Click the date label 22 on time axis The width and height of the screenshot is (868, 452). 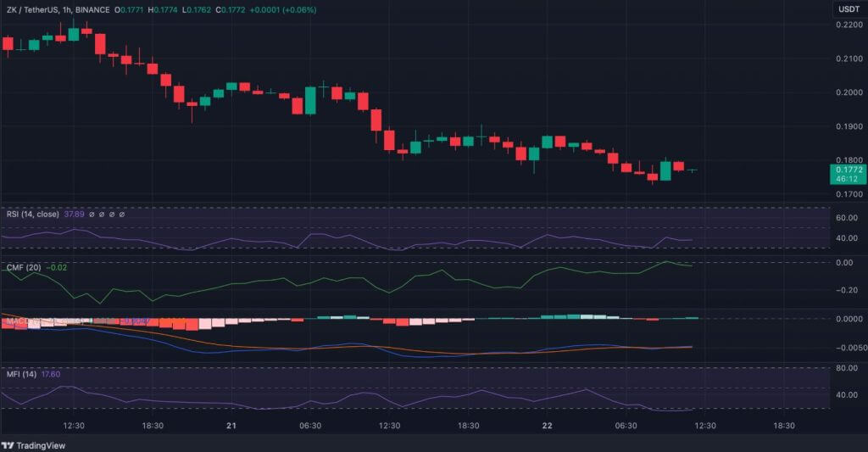pos(547,426)
